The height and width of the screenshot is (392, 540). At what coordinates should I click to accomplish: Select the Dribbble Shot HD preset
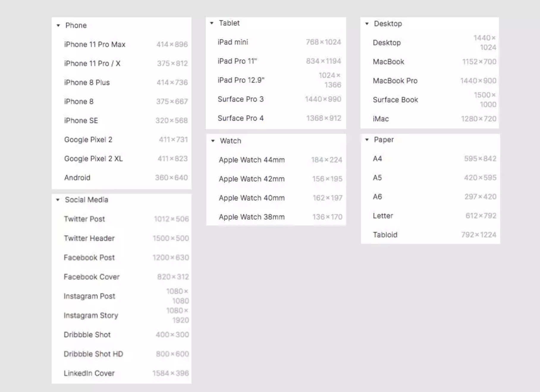coord(122,354)
